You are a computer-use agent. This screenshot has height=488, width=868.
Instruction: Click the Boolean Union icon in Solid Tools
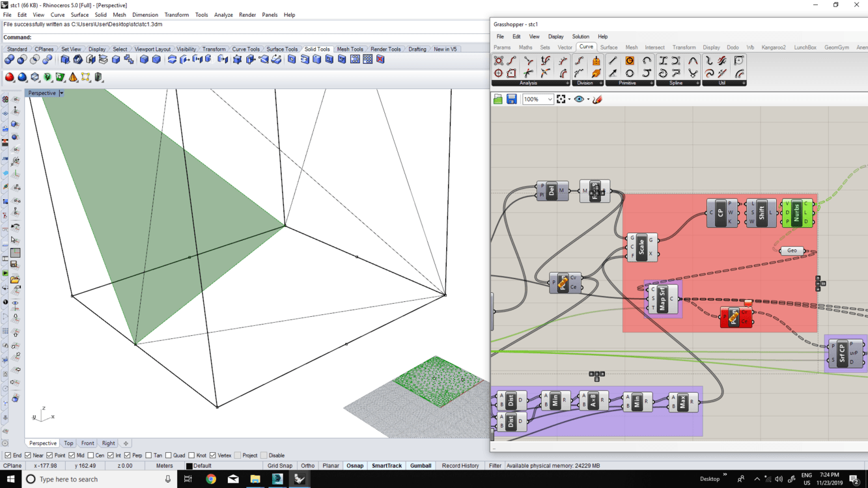click(9, 59)
